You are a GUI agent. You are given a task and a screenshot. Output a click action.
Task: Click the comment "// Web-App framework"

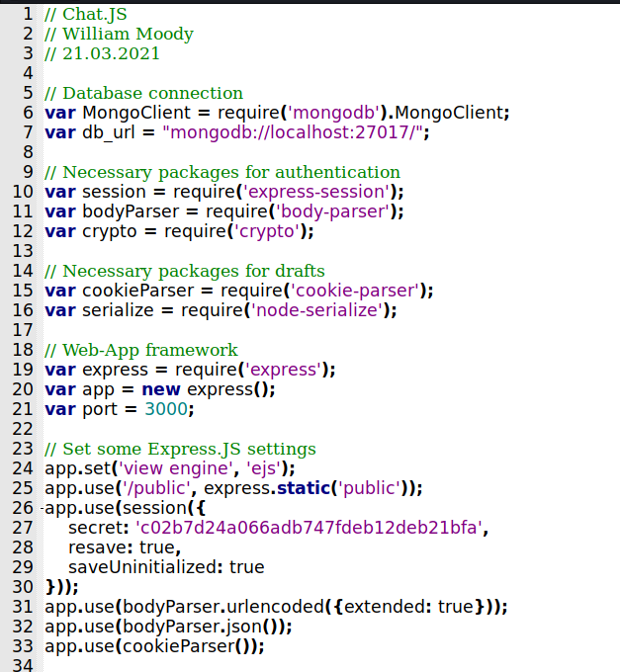pos(141,350)
